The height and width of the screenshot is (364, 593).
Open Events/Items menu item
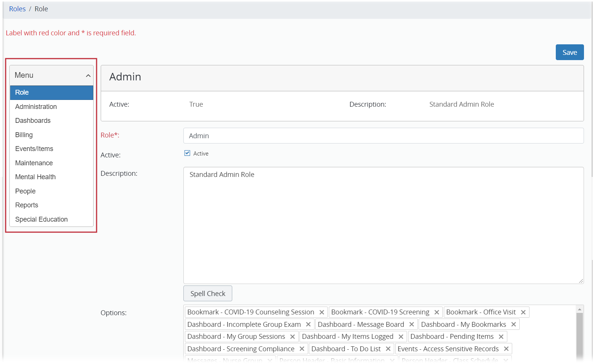pos(51,149)
